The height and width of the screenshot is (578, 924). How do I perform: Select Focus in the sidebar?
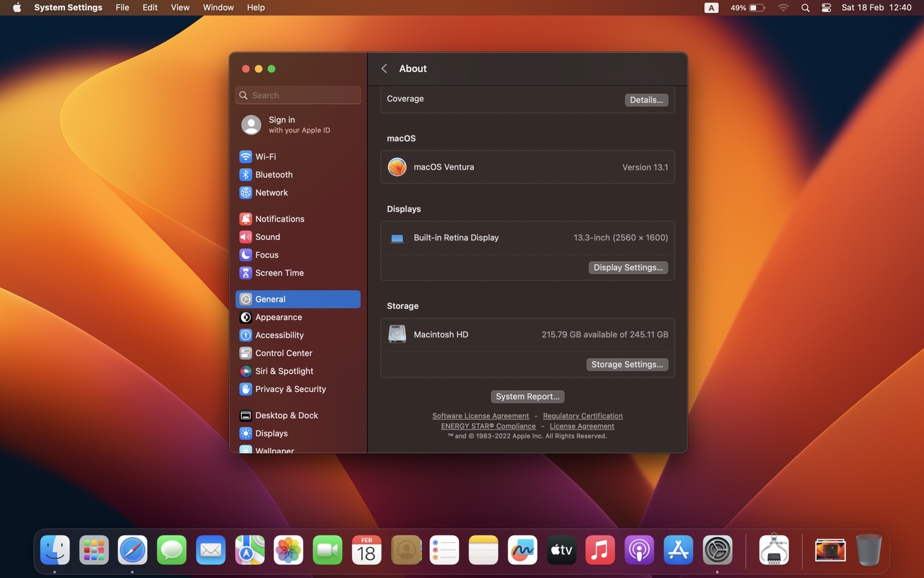(x=267, y=255)
